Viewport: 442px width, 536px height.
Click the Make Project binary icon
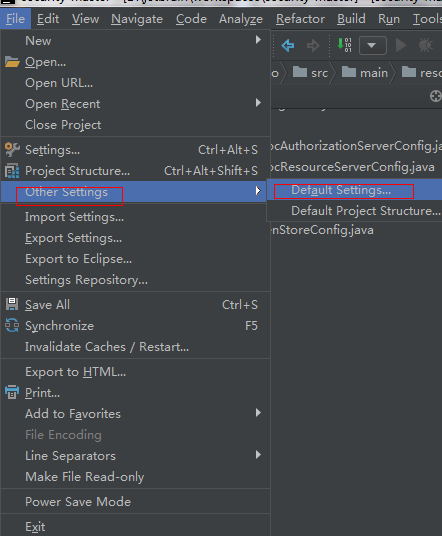pyautogui.click(x=344, y=45)
